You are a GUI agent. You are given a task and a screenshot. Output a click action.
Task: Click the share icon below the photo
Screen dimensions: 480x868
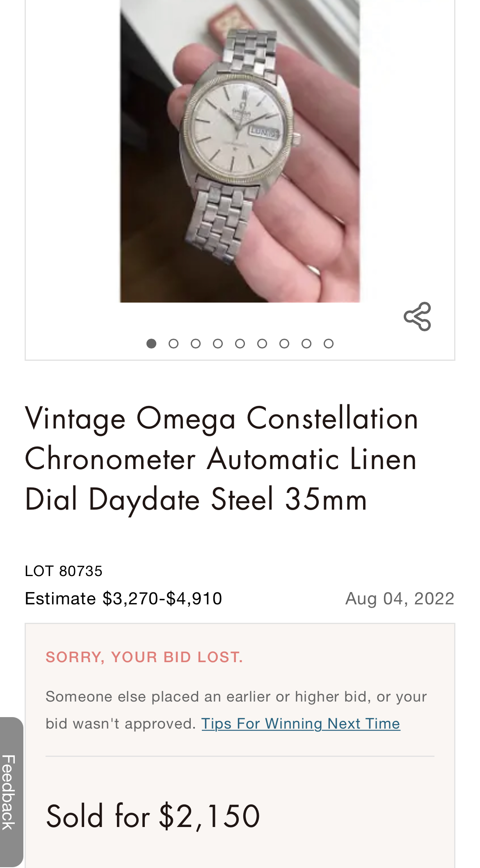click(x=417, y=317)
